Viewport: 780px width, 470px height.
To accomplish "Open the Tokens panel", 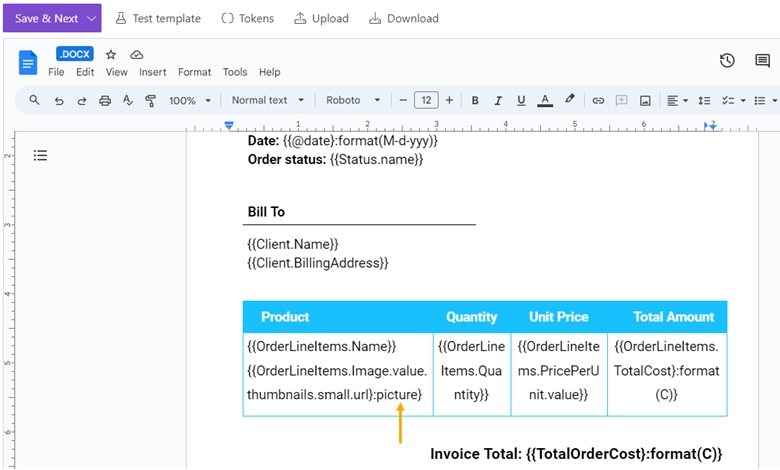I will tap(247, 19).
